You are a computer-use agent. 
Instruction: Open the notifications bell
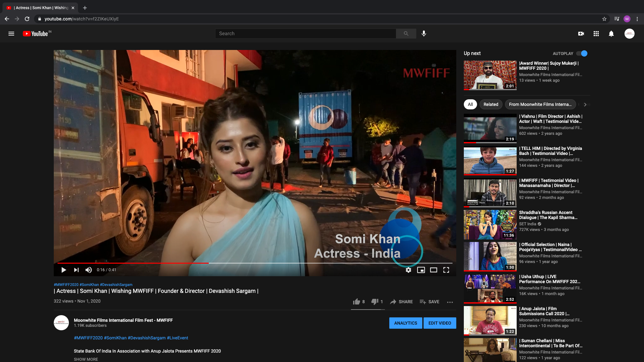tap(611, 34)
